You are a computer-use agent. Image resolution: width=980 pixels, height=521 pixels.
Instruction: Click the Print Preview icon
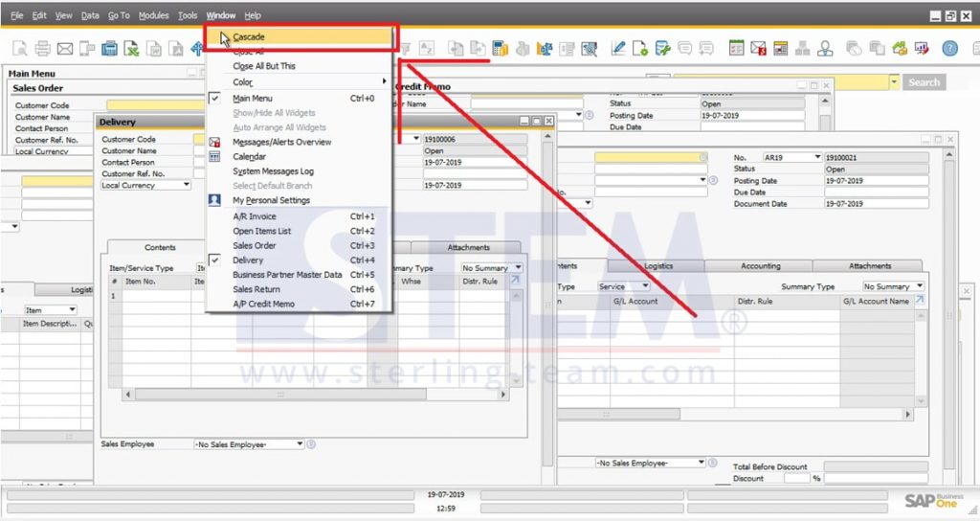(x=21, y=49)
